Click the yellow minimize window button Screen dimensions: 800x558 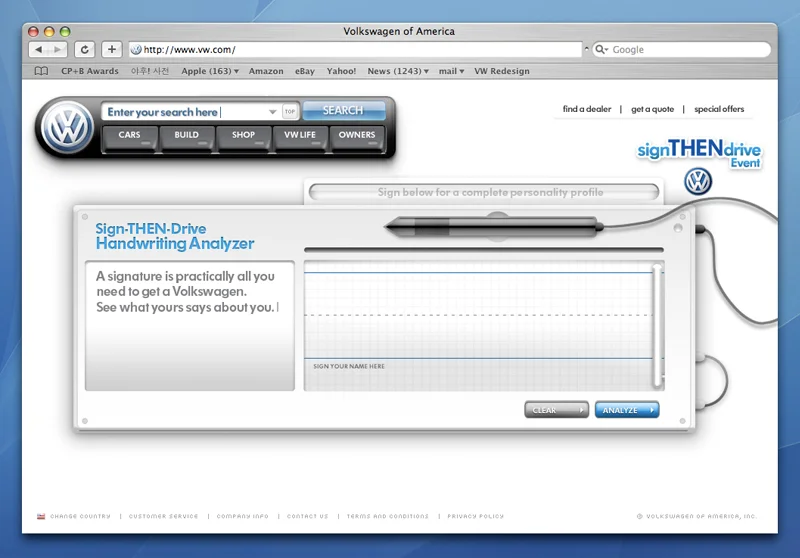point(49,32)
